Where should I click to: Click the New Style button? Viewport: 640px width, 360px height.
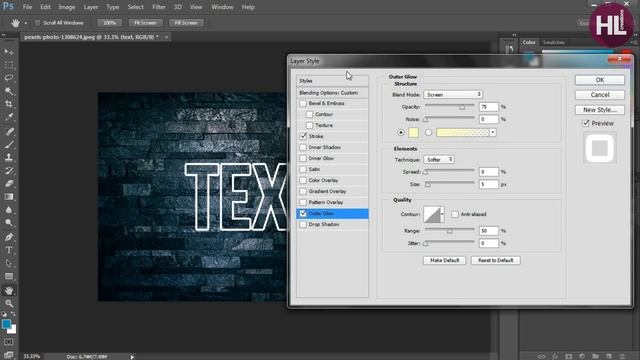(x=600, y=110)
